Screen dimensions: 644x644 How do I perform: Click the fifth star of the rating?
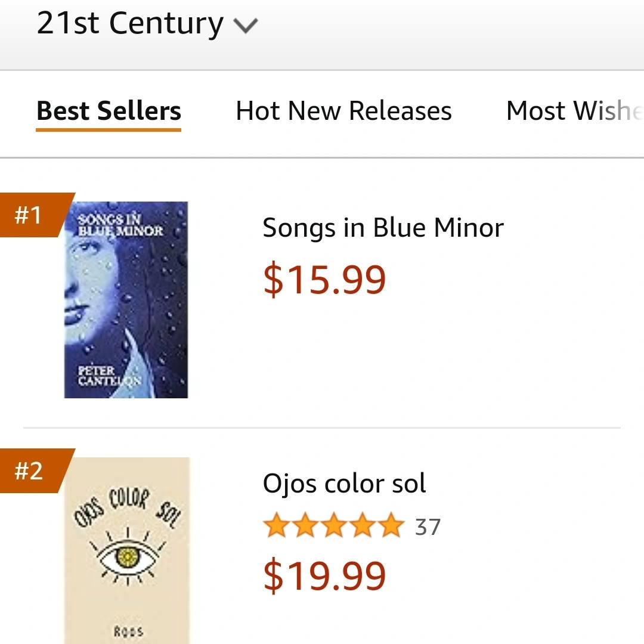click(392, 527)
